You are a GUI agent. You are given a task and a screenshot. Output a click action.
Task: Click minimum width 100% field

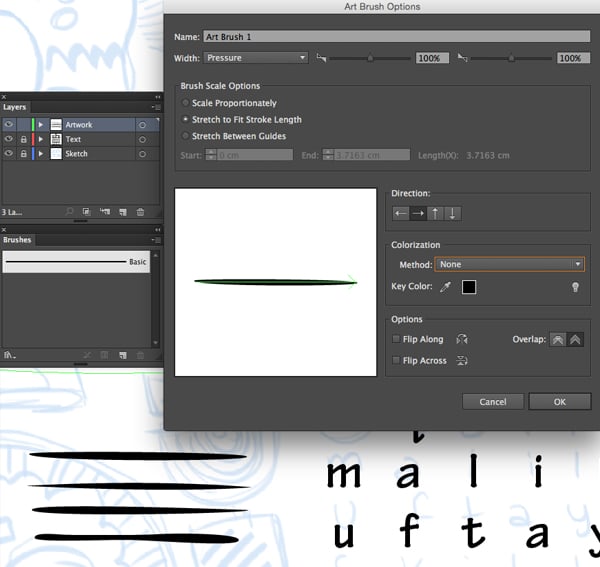pos(432,58)
